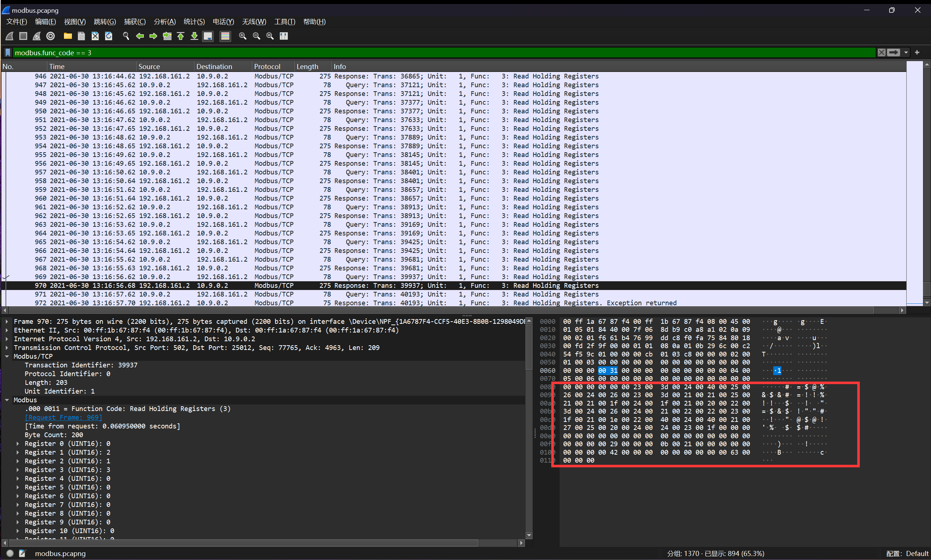Reset text to normal size

[x=270, y=36]
